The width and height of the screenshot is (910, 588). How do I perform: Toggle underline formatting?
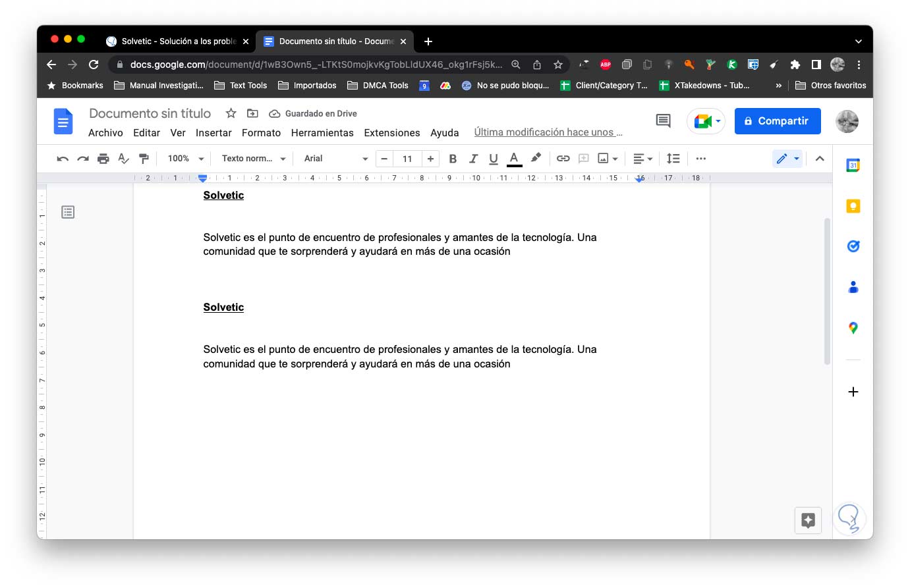(494, 159)
